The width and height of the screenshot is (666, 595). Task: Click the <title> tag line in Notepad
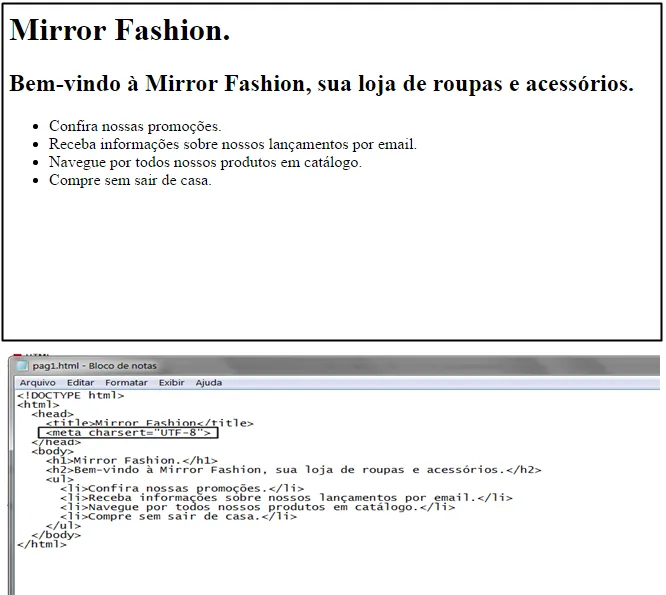point(149,423)
